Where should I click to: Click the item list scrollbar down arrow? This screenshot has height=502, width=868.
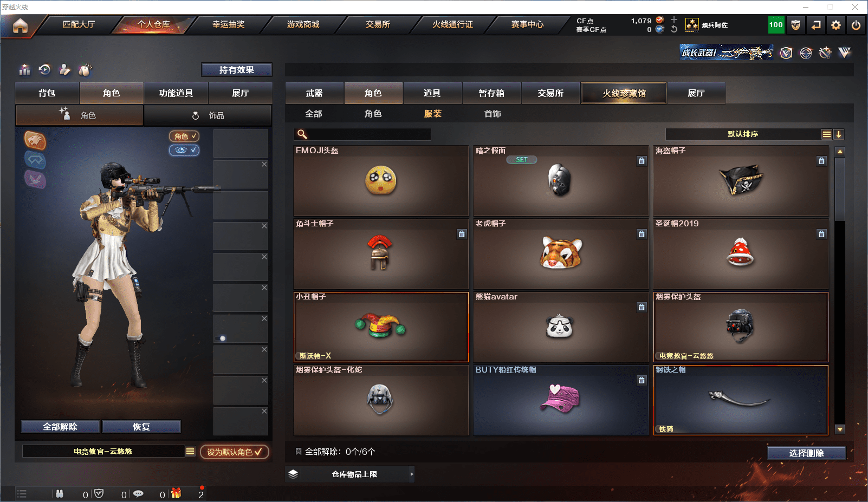coord(840,429)
